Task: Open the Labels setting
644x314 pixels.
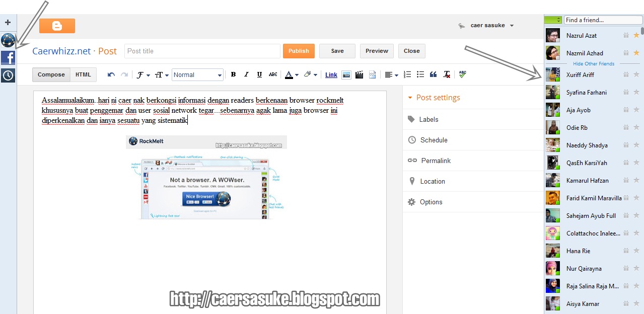Action: pyautogui.click(x=473, y=119)
